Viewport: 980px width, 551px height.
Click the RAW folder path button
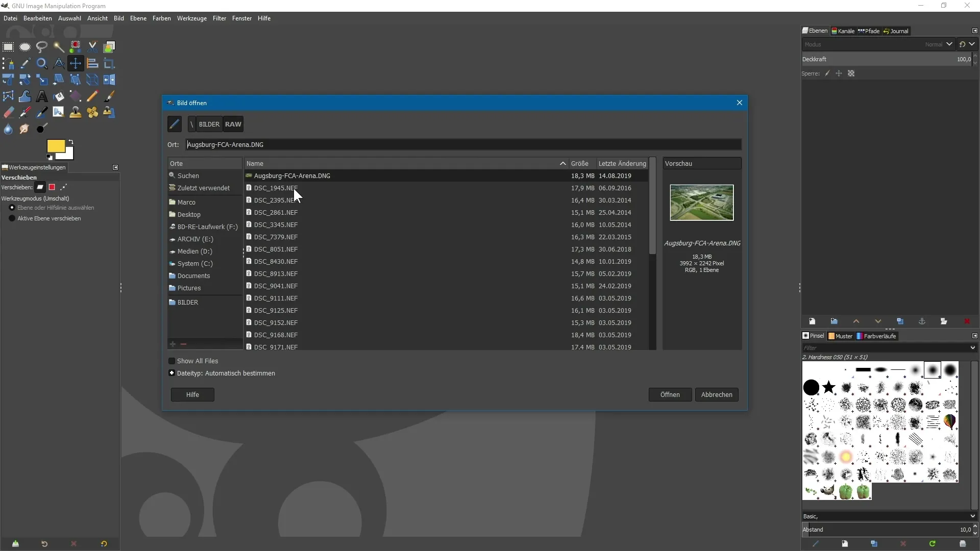point(233,124)
